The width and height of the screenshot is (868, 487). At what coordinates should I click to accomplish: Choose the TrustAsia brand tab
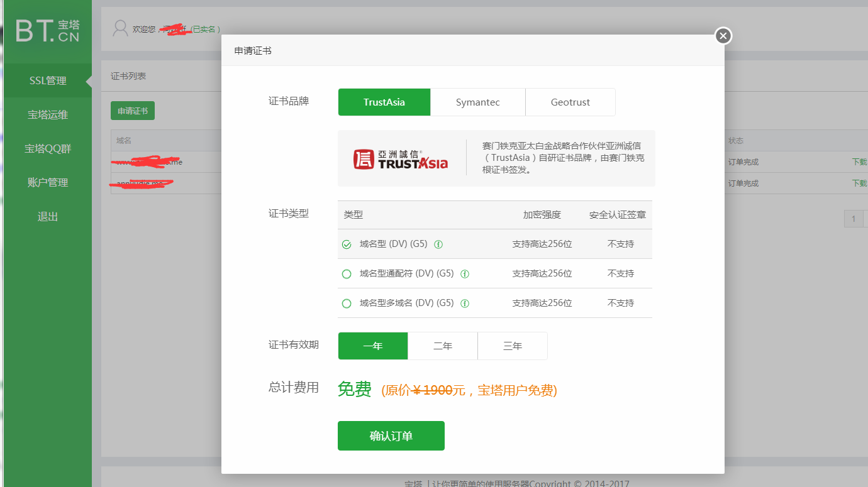pos(384,102)
